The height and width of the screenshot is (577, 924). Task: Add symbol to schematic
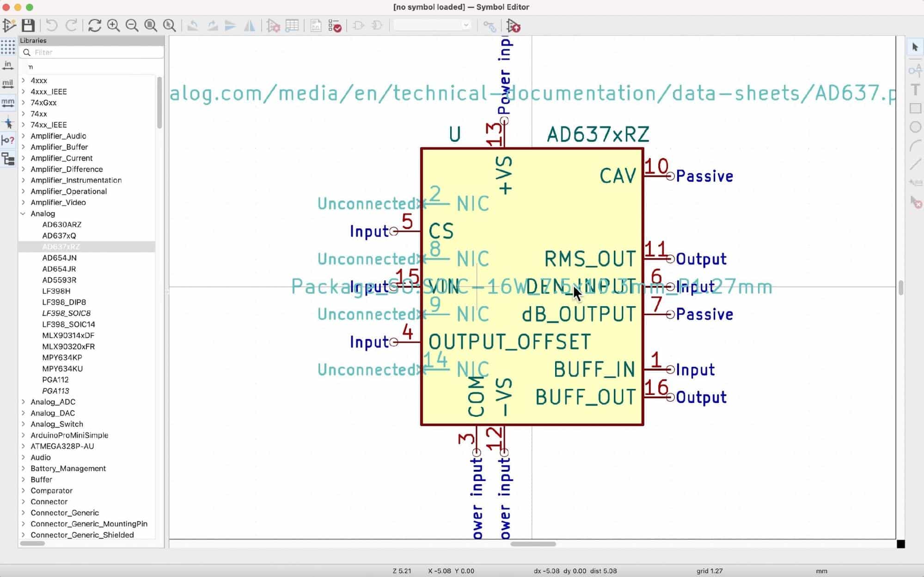(x=513, y=26)
